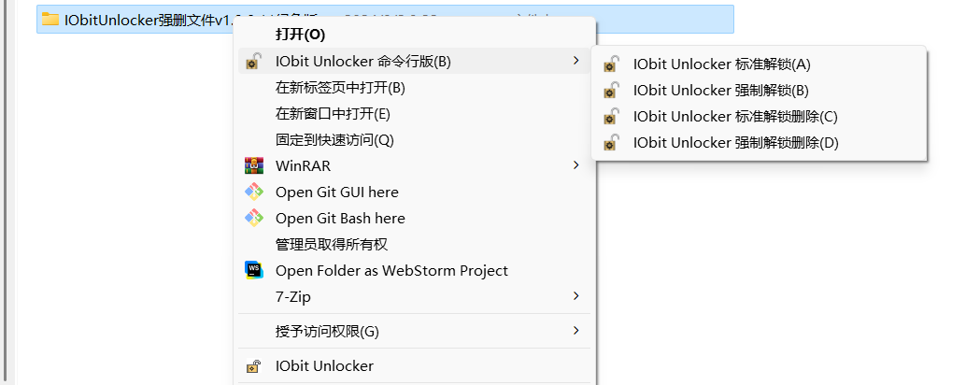The width and height of the screenshot is (980, 385).
Task: Select the IObitUnlocker强删文件 folder row
Action: point(131,19)
